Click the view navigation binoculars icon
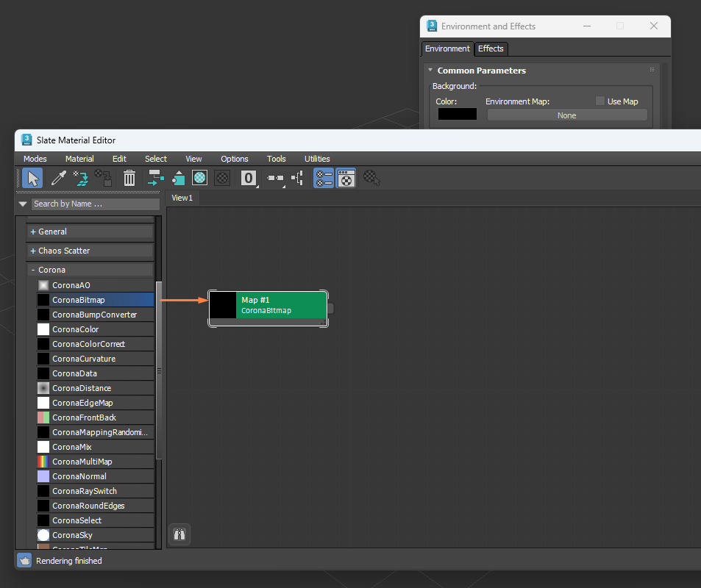The height and width of the screenshot is (588, 701). tap(179, 534)
